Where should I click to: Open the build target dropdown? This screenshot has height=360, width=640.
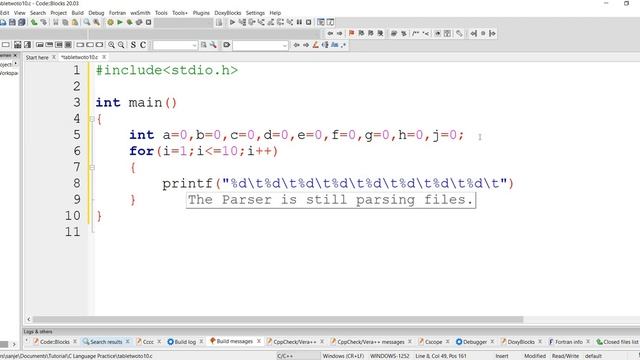(183, 22)
